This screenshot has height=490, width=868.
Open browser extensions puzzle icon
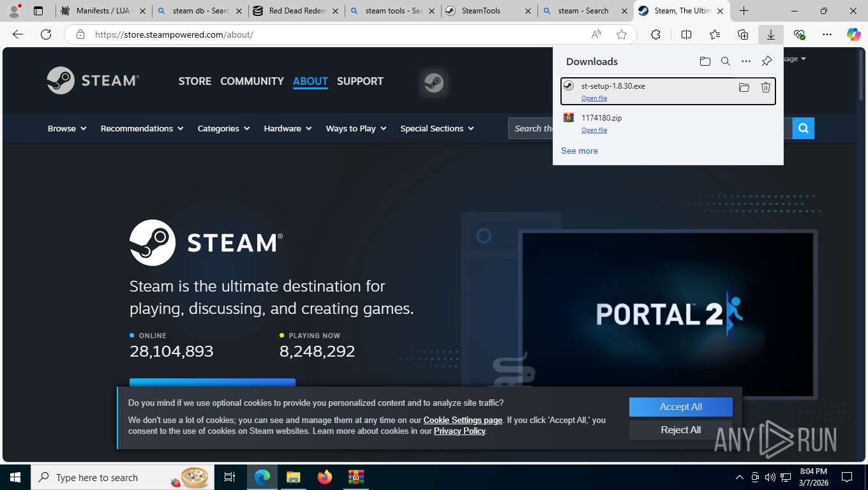[655, 34]
